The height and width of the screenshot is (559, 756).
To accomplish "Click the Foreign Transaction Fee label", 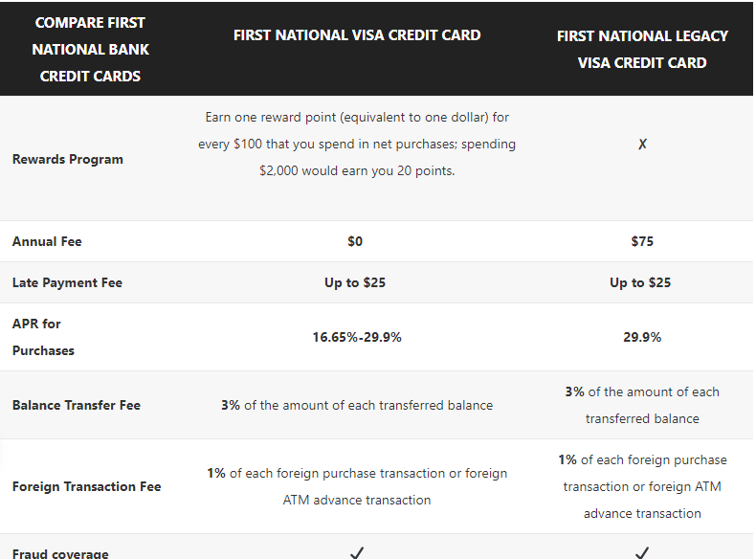I will click(x=86, y=486).
